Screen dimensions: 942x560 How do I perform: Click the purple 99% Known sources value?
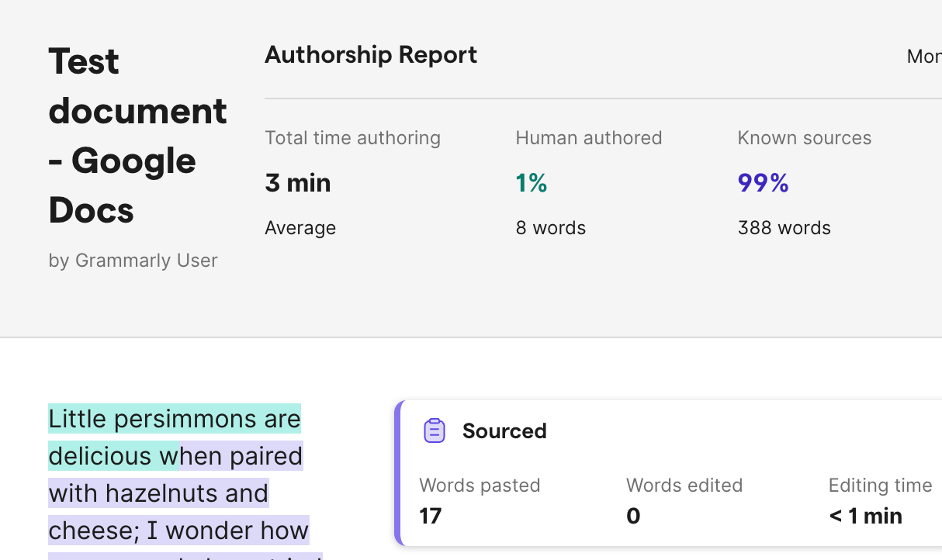[763, 182]
